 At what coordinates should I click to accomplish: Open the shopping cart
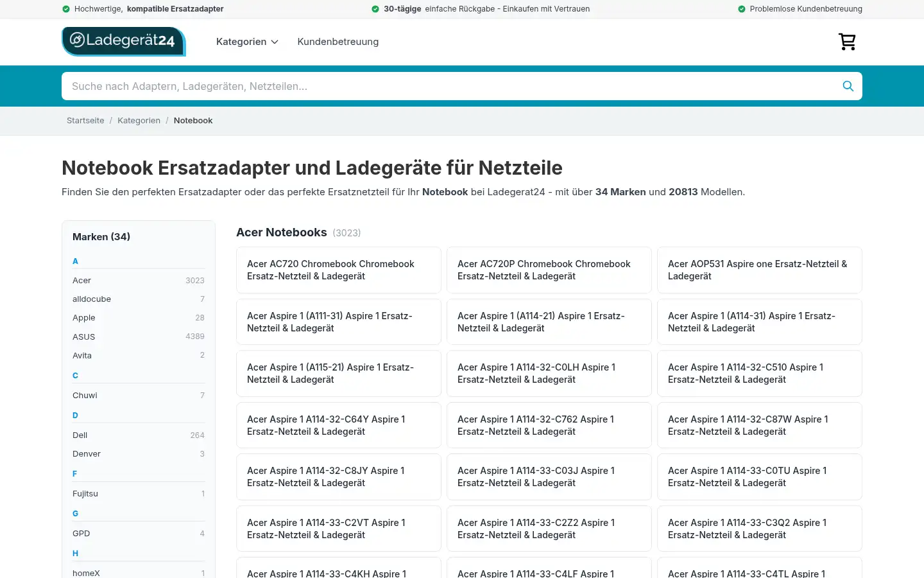pos(847,42)
